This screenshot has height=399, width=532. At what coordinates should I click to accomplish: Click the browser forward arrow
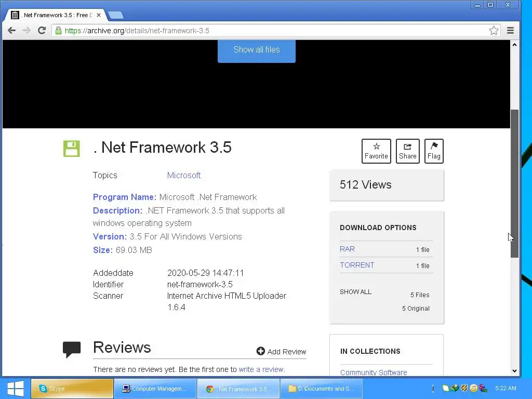26,31
